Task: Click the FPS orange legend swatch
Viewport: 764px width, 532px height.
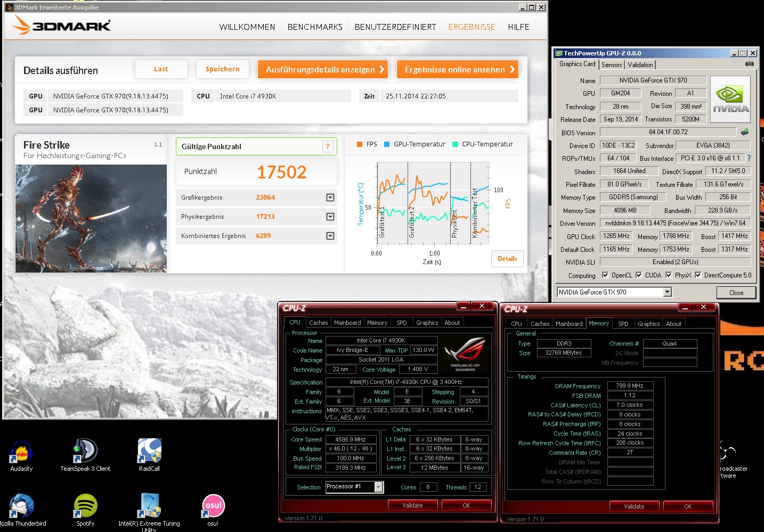Action: pyautogui.click(x=360, y=144)
